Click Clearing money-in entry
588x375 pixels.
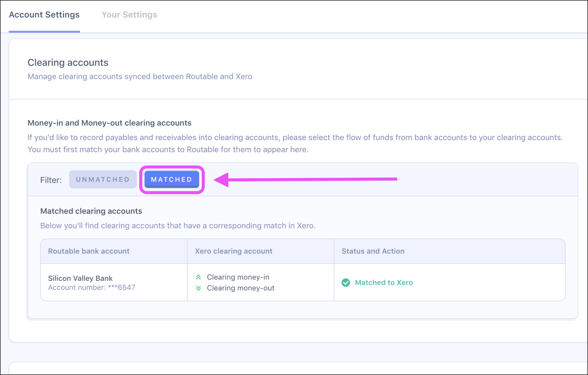tap(238, 277)
